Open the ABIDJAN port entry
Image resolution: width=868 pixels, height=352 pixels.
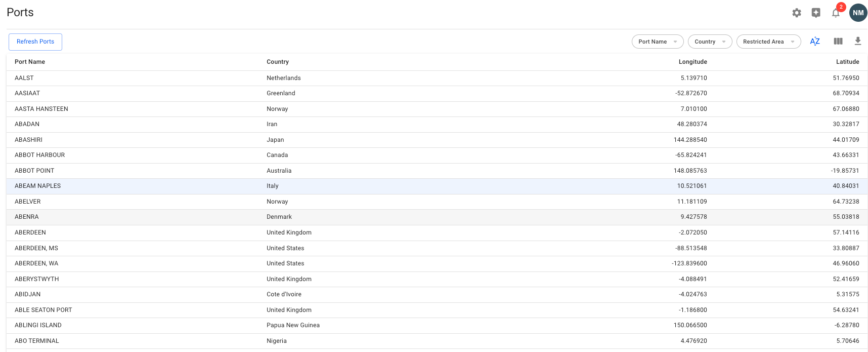(x=28, y=294)
